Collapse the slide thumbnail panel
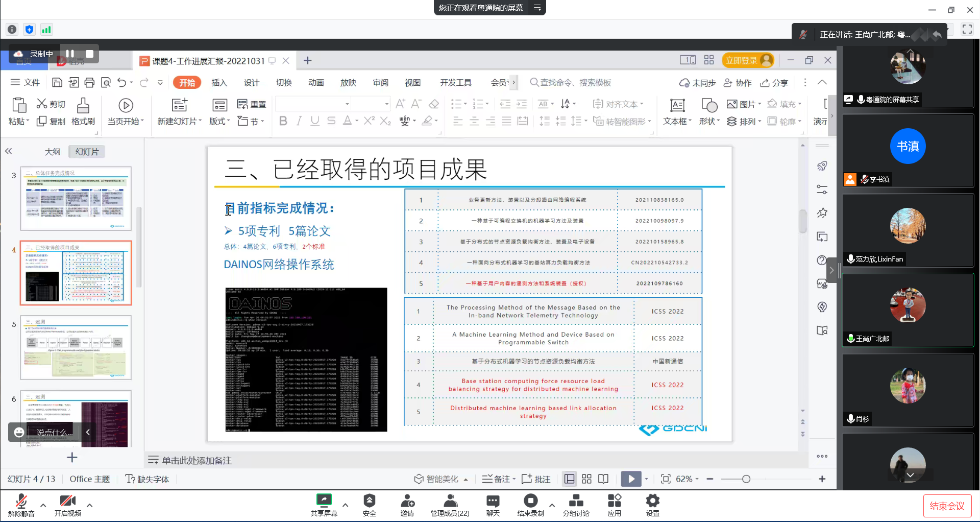The width and height of the screenshot is (980, 522). point(9,151)
